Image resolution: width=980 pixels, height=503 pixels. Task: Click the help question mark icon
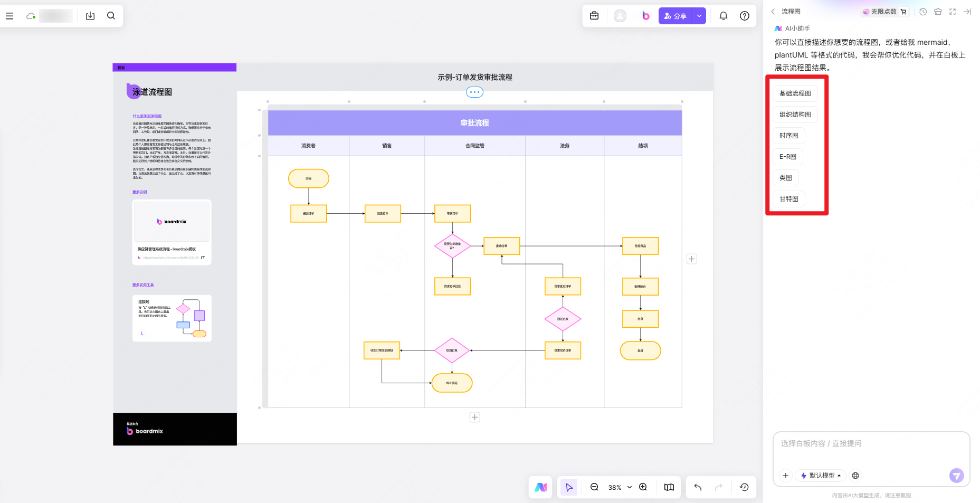coord(745,16)
